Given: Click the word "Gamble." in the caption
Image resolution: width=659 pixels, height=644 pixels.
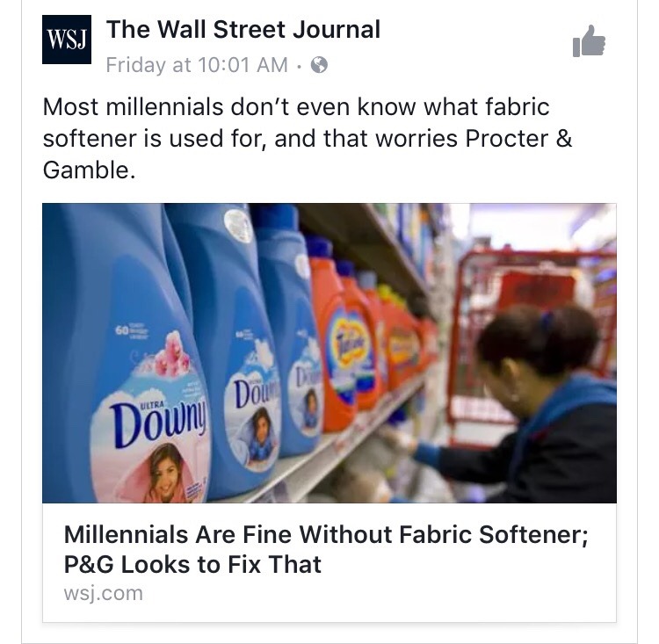Looking at the screenshot, I should tap(89, 170).
